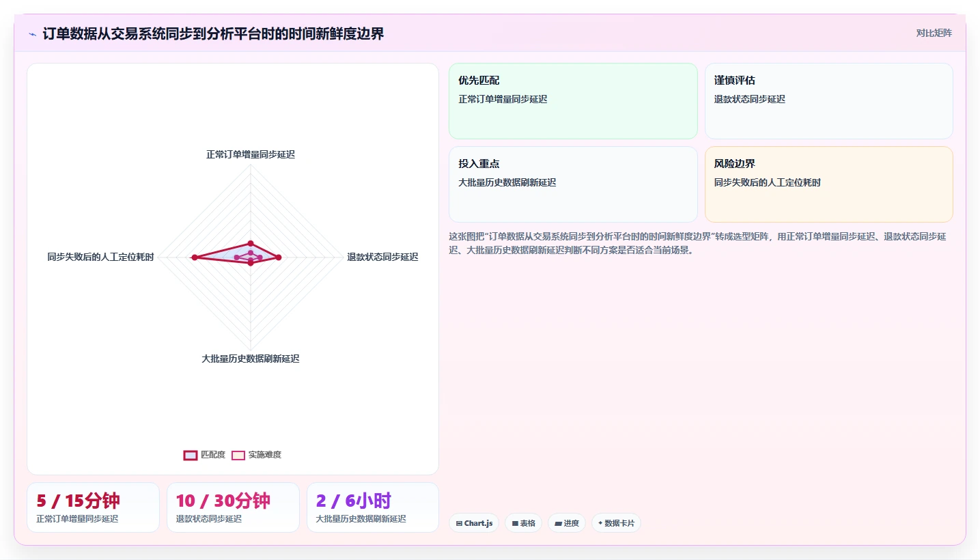Open the 优先匹配 card
Image resolution: width=980 pixels, height=560 pixels.
(x=573, y=101)
